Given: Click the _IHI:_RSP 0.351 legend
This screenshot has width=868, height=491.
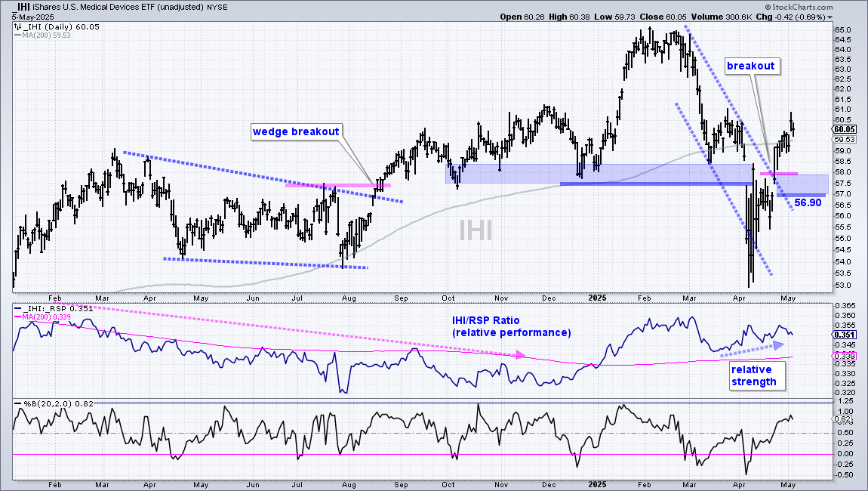Looking at the screenshot, I should (54, 309).
